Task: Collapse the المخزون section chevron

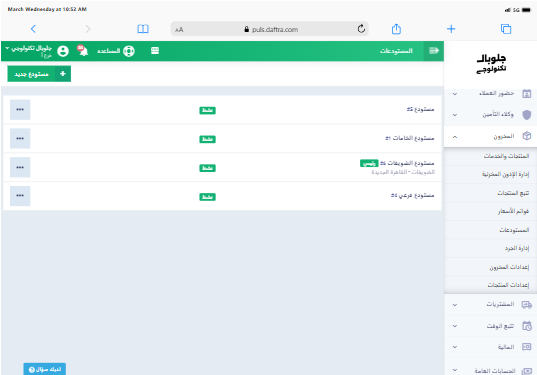Action: [455, 137]
